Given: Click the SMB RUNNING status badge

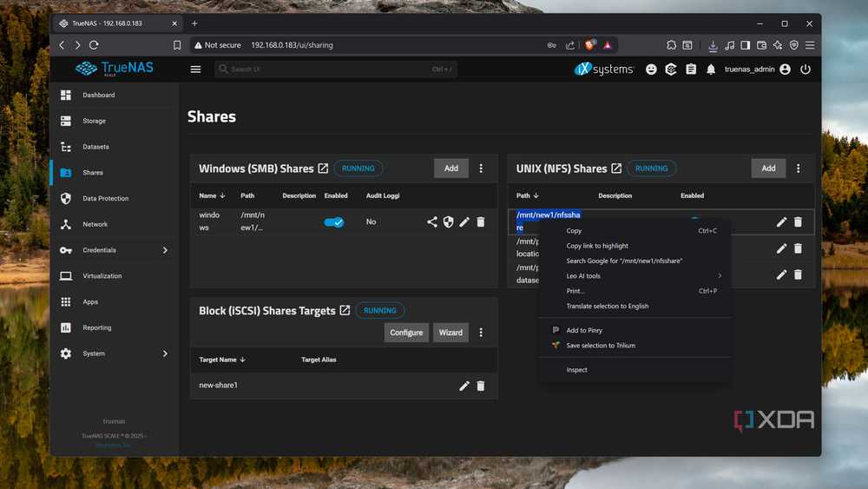Looking at the screenshot, I should (x=358, y=169).
